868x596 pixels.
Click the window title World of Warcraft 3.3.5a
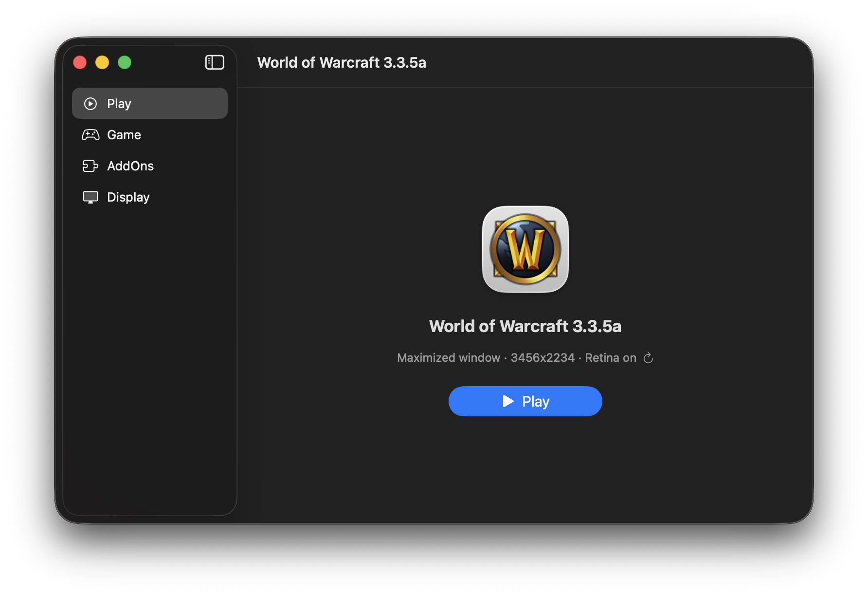[x=342, y=62]
